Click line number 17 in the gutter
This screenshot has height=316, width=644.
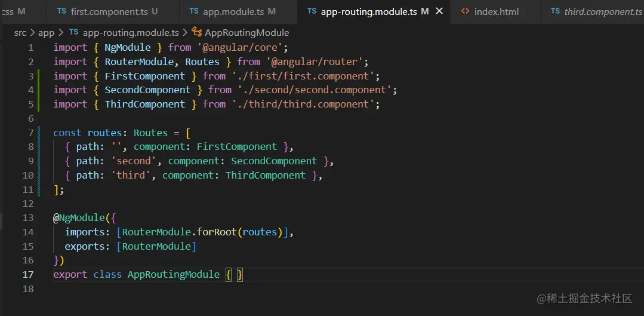tap(28, 275)
